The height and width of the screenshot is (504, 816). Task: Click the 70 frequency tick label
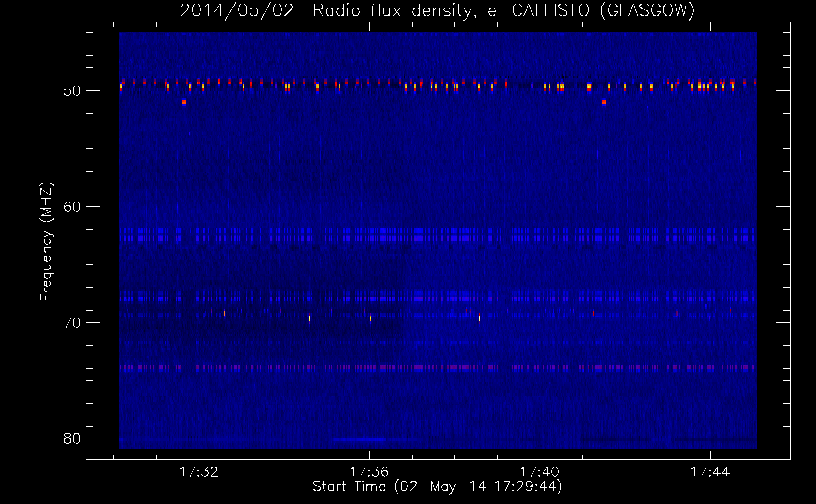[72, 323]
